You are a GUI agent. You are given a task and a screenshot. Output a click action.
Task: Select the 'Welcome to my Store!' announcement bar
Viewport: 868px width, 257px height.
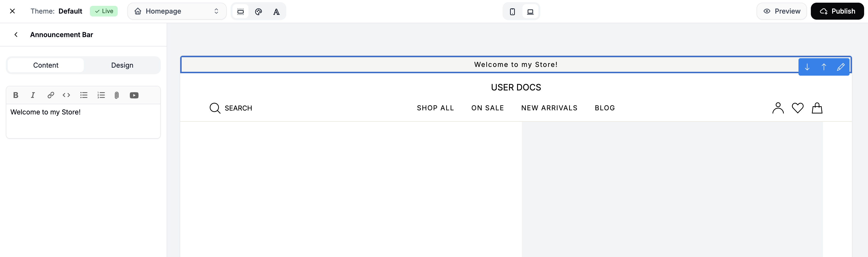coord(516,64)
